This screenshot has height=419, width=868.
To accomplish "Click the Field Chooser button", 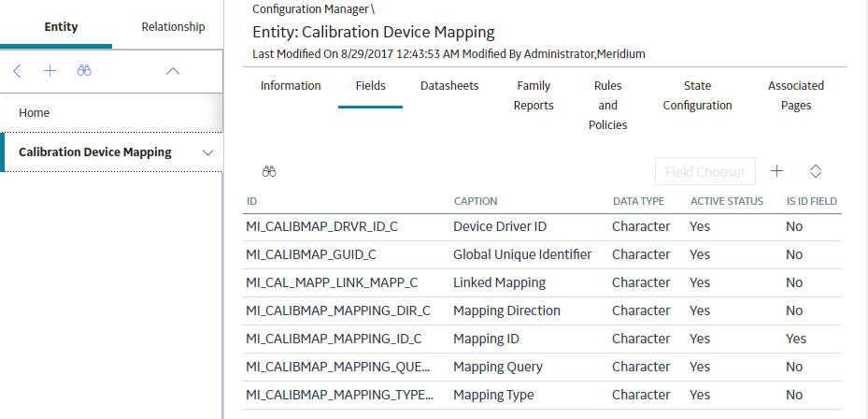I will pyautogui.click(x=705, y=172).
